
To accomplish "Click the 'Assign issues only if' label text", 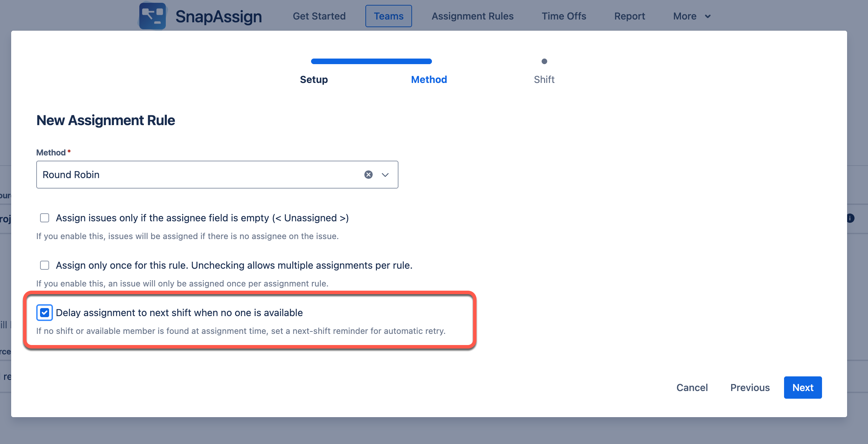I will pyautogui.click(x=202, y=218).
